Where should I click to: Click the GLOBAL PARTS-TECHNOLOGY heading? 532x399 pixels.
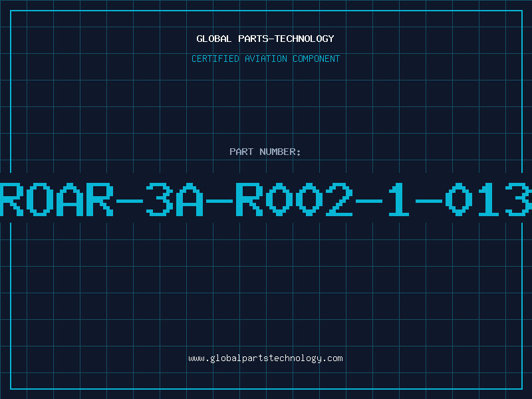(265, 39)
